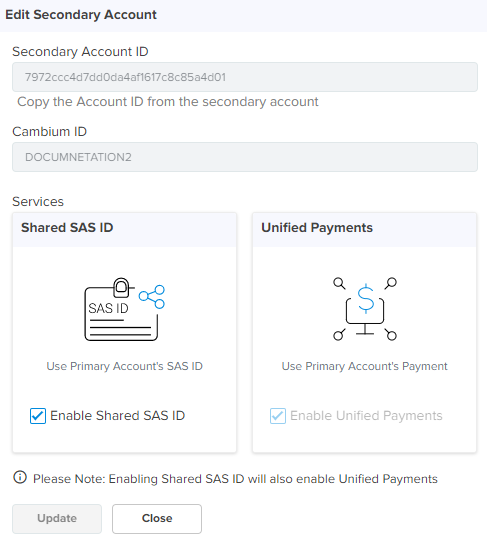Select the Shared SAS ID card header

tap(125, 229)
